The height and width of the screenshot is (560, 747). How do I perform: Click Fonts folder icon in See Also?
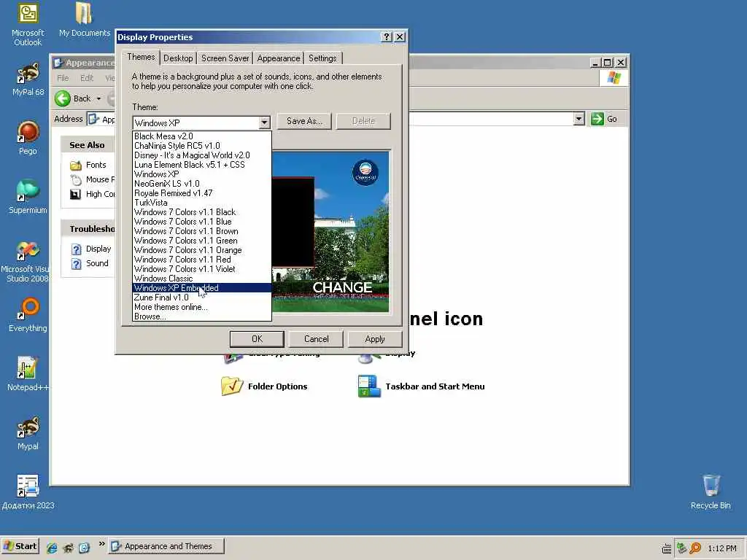[76, 166]
